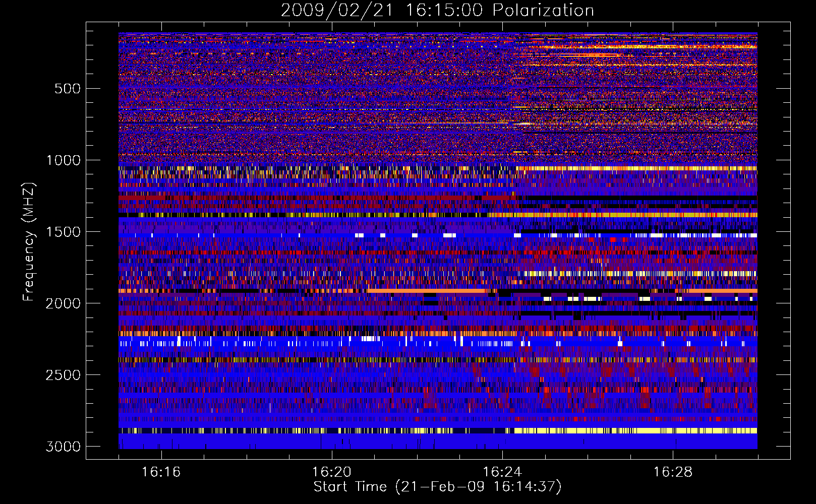Click the 1500 frequency tick label

point(64,232)
